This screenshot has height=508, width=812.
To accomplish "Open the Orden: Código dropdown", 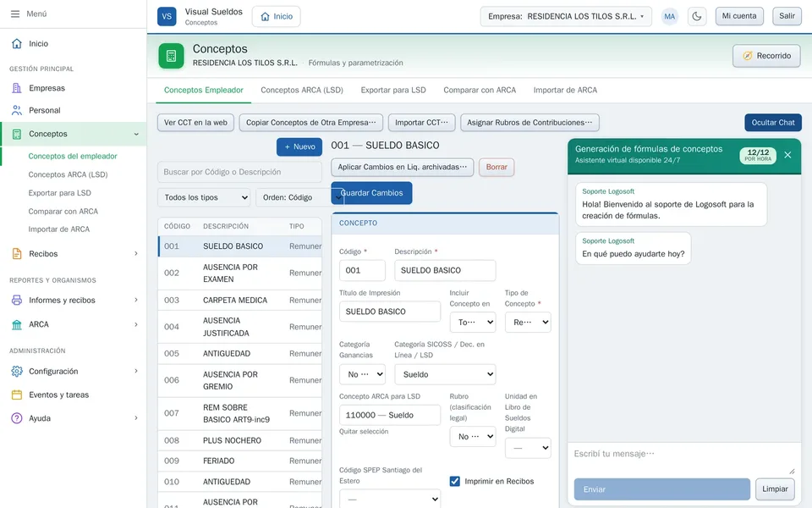I will pyautogui.click(x=299, y=197).
